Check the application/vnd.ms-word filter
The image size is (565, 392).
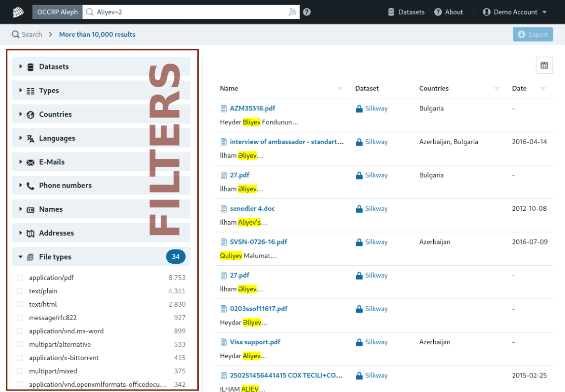pyautogui.click(x=19, y=331)
